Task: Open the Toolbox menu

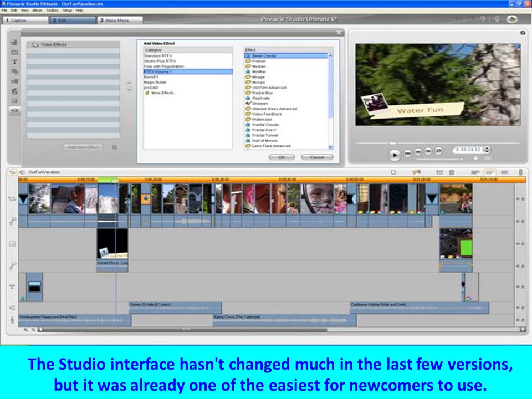Action: (52, 11)
